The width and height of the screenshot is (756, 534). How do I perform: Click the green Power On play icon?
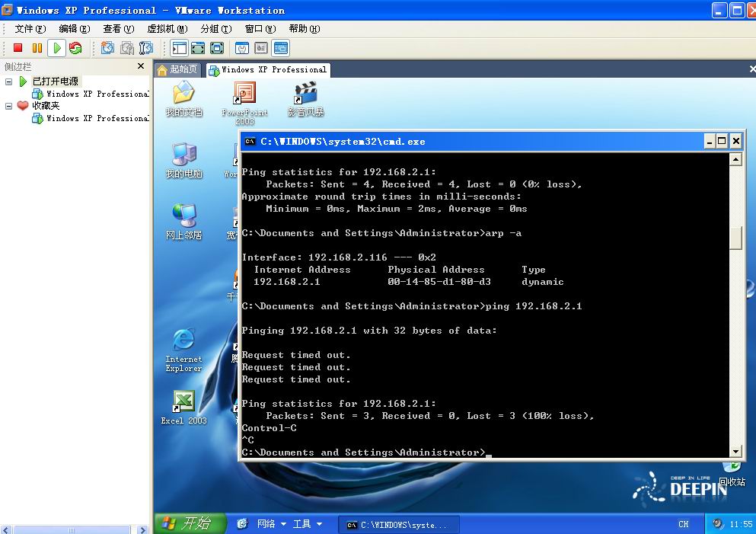pyautogui.click(x=56, y=48)
